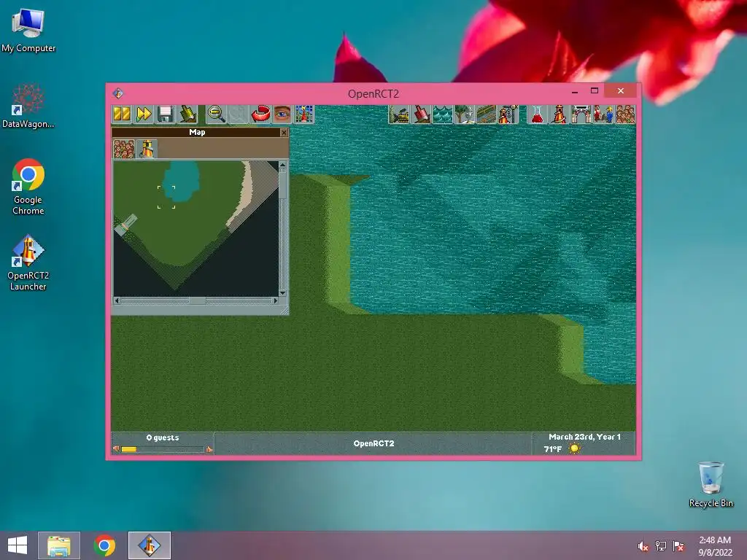Click the greyed-out zoom in button
Image resolution: width=747 pixels, height=560 pixels.
239,114
